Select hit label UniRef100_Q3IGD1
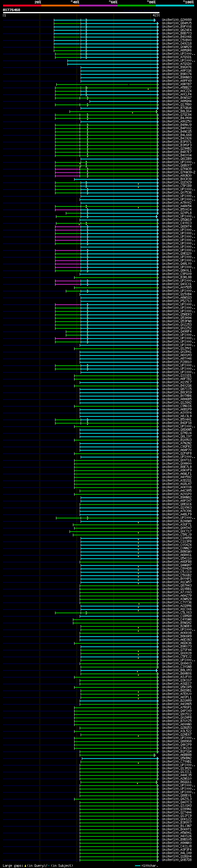The width and height of the screenshot is (197, 868). click(x=177, y=375)
